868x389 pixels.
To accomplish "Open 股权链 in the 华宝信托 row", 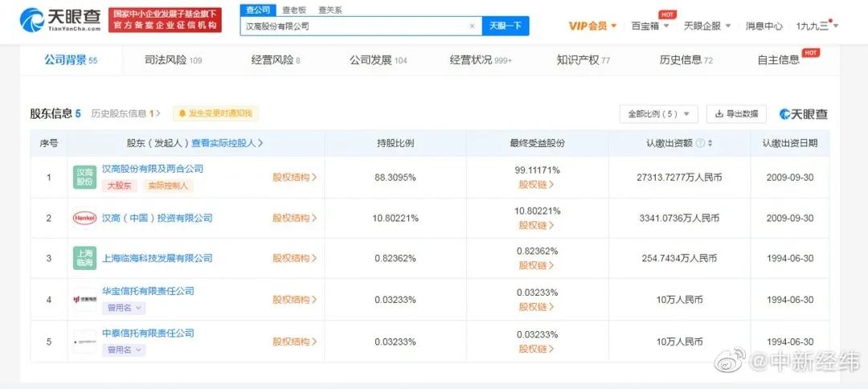I will (x=536, y=306).
